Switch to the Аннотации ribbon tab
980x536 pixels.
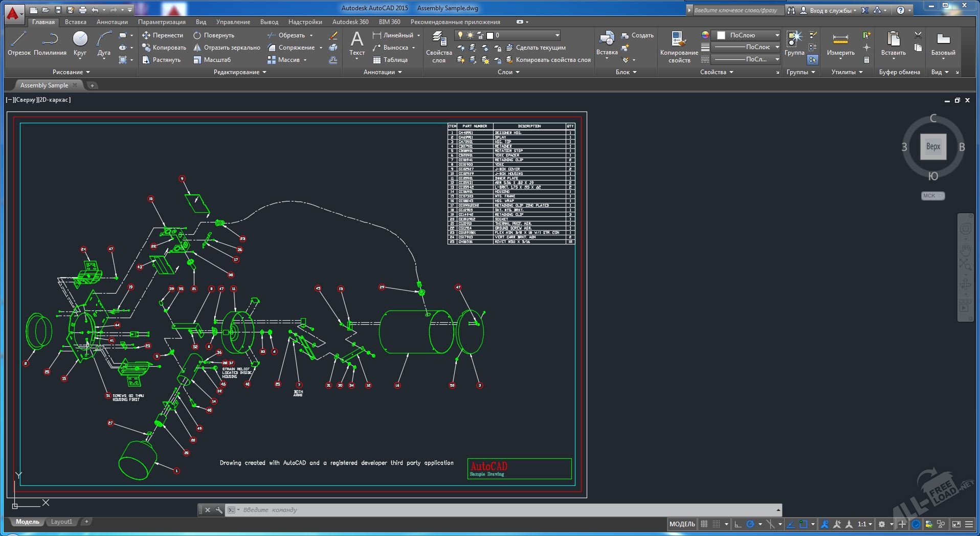pyautogui.click(x=112, y=22)
